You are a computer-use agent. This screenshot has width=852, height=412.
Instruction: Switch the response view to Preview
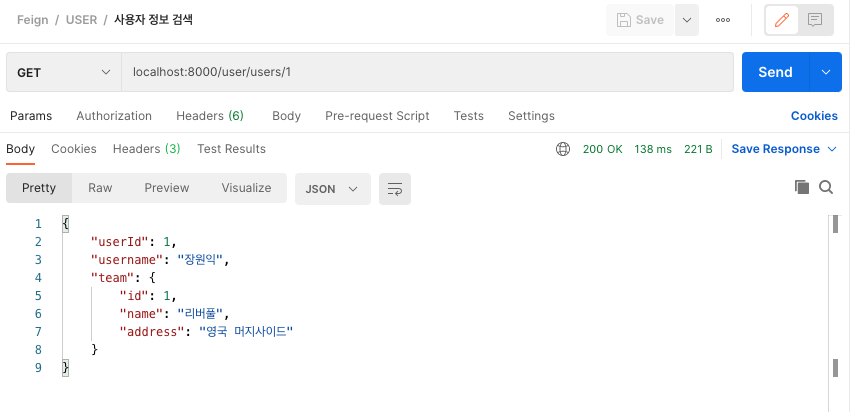pos(167,188)
